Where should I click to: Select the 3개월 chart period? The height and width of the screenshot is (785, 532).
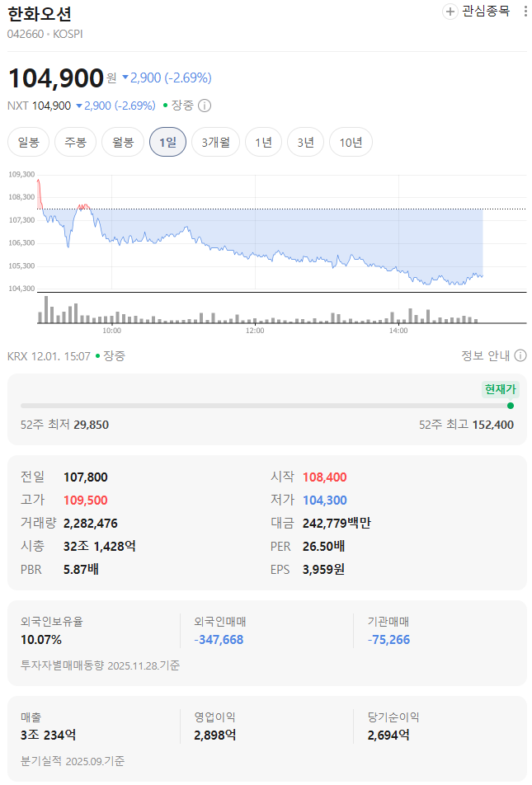tap(216, 142)
